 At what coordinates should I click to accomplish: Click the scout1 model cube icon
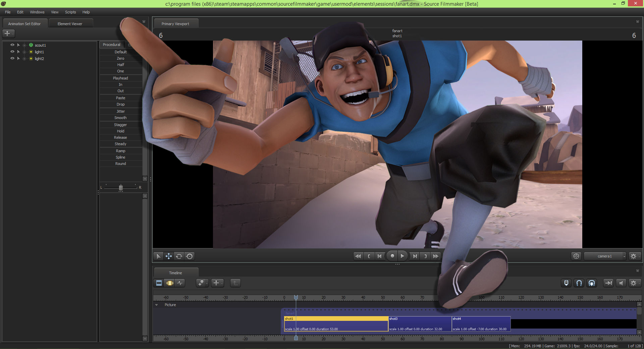[x=31, y=45]
